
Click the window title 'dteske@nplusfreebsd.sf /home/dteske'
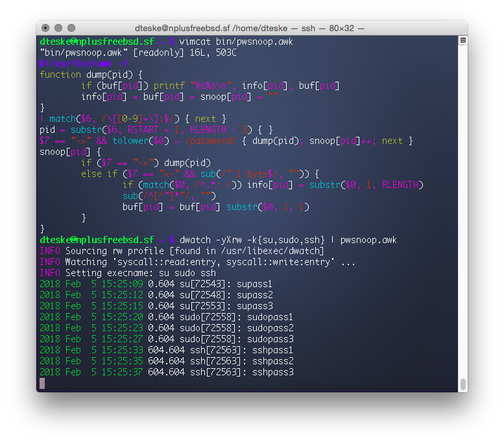coord(211,29)
